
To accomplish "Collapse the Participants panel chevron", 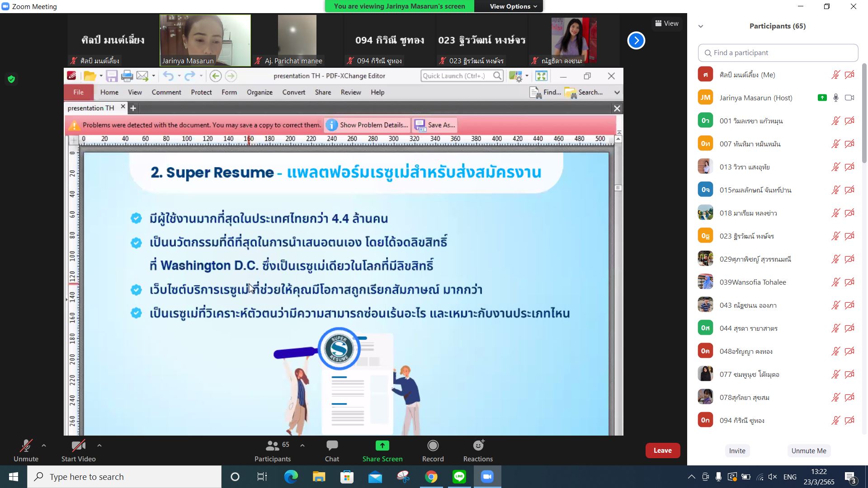I will pyautogui.click(x=701, y=26).
